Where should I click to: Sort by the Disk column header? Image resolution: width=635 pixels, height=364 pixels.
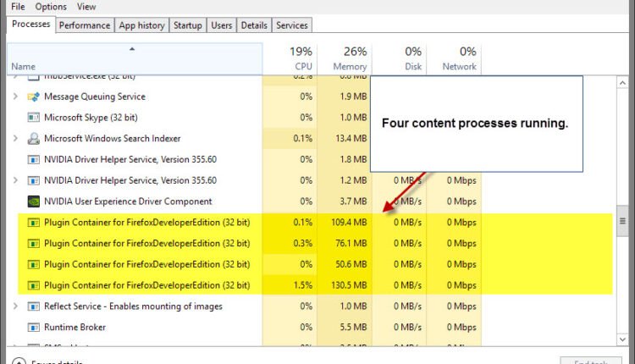point(400,59)
